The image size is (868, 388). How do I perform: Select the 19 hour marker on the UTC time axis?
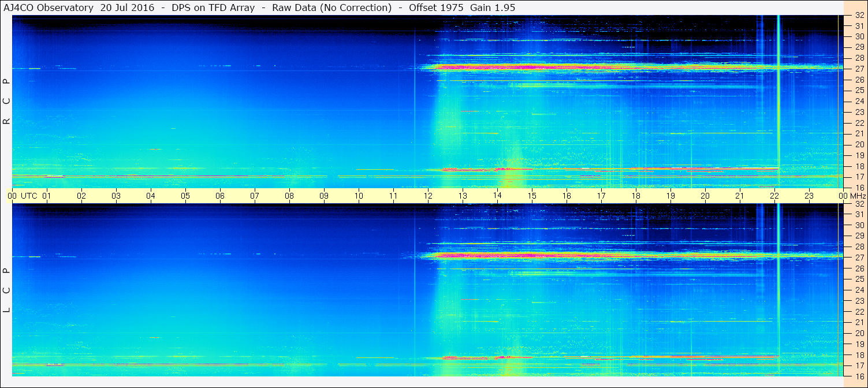(670, 196)
